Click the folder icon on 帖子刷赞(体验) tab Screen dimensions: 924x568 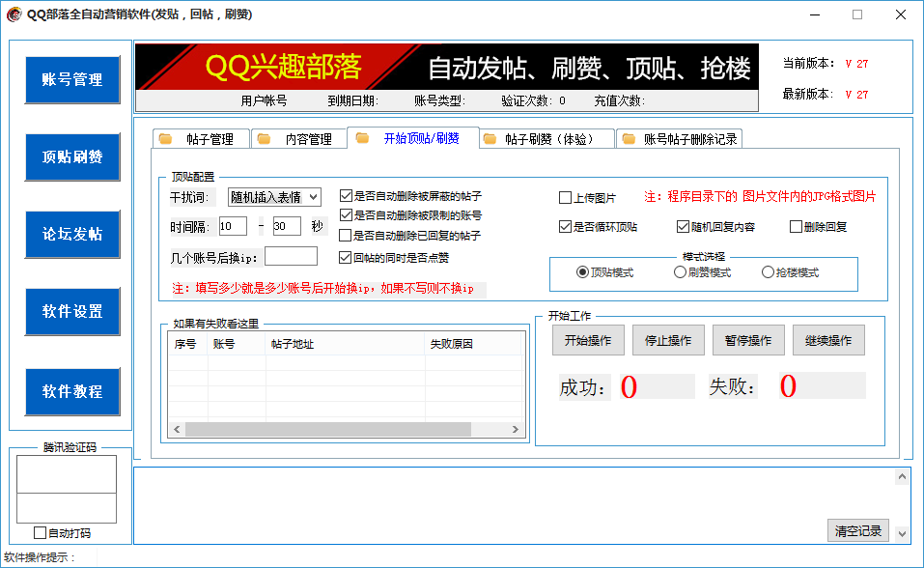click(490, 139)
